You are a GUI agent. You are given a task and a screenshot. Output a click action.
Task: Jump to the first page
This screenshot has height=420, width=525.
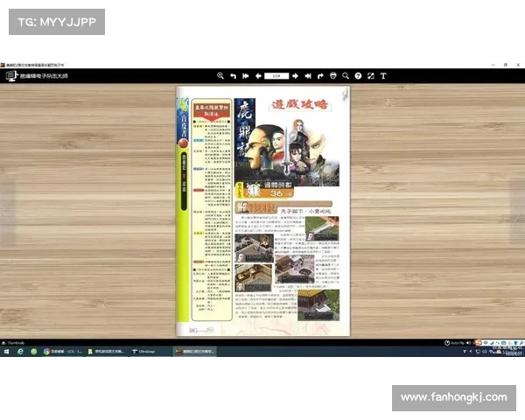click(x=246, y=76)
